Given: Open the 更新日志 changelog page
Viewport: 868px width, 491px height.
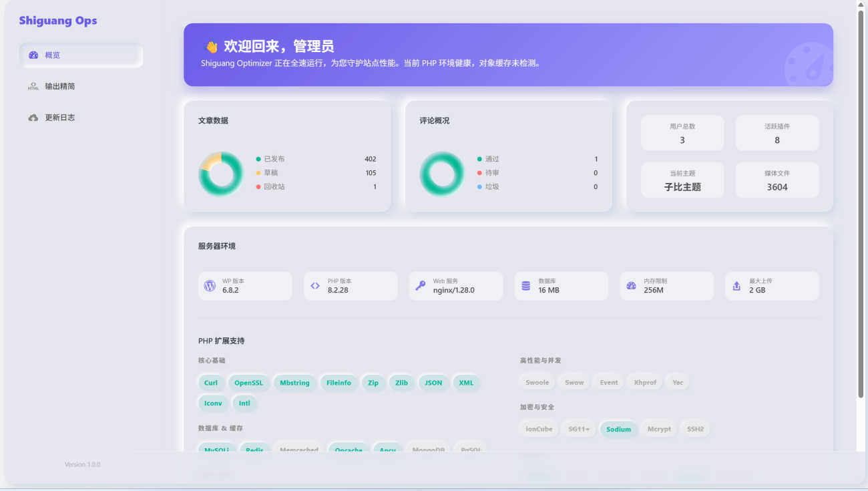Looking at the screenshot, I should pos(60,118).
